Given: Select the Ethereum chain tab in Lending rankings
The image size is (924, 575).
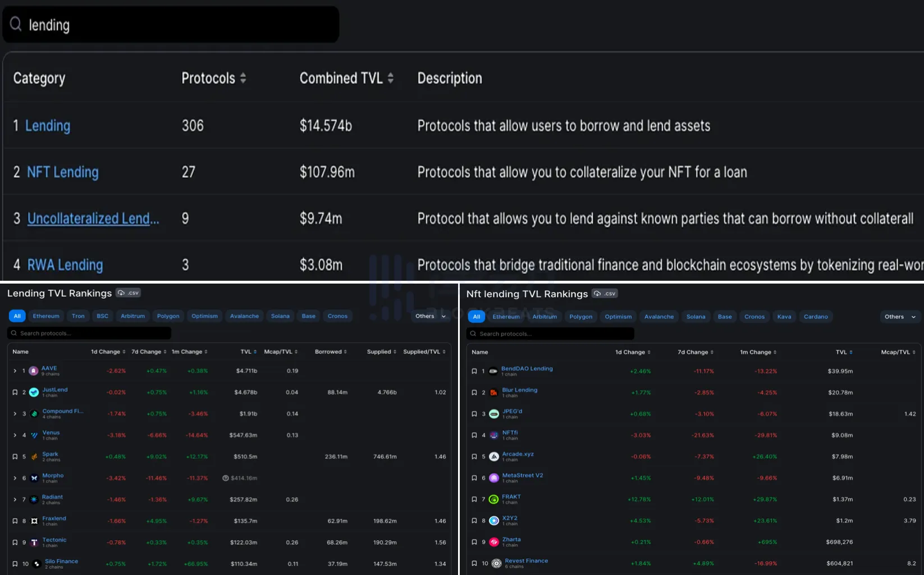Looking at the screenshot, I should point(46,316).
